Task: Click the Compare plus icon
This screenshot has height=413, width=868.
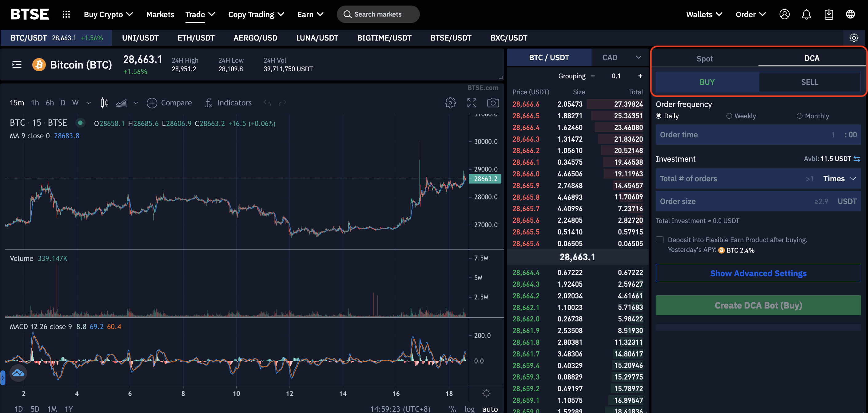Action: [152, 103]
